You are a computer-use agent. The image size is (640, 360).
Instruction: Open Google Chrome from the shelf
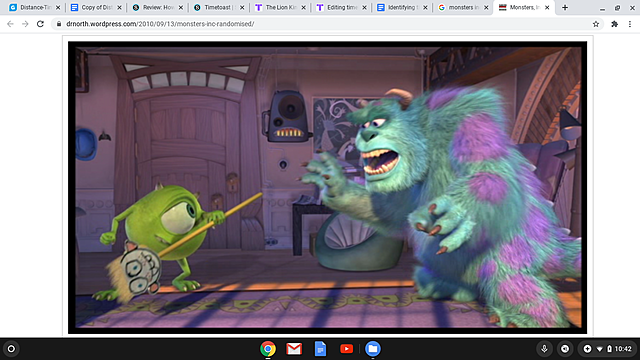click(268, 349)
